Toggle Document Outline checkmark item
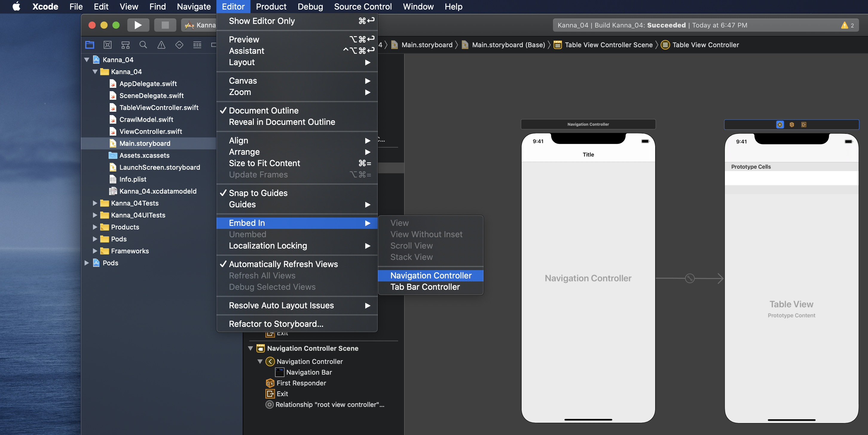868x435 pixels. point(264,111)
